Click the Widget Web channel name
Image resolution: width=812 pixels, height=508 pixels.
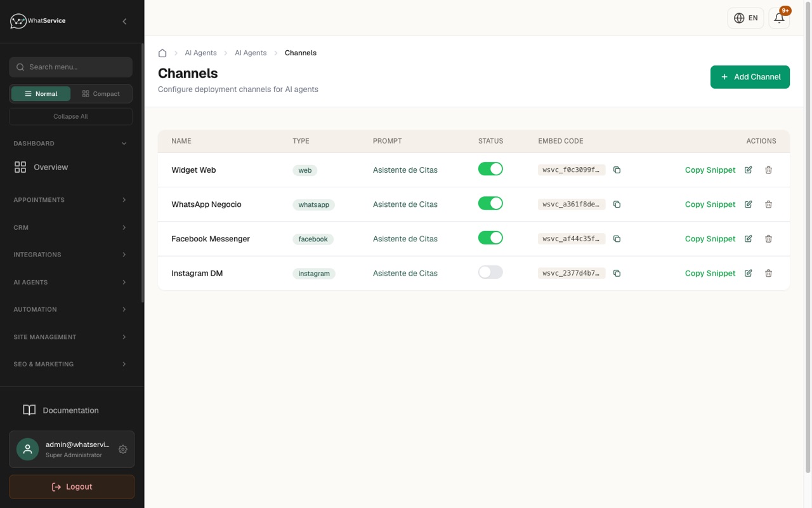(193, 170)
